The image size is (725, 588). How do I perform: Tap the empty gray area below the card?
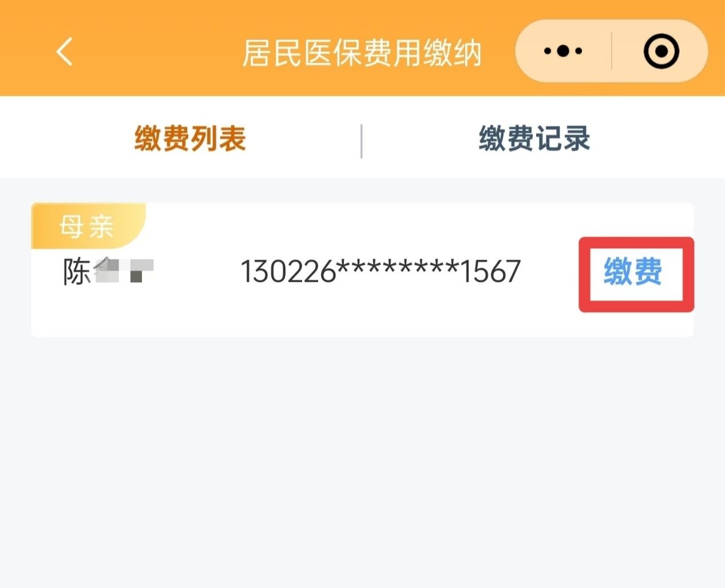(x=362, y=458)
